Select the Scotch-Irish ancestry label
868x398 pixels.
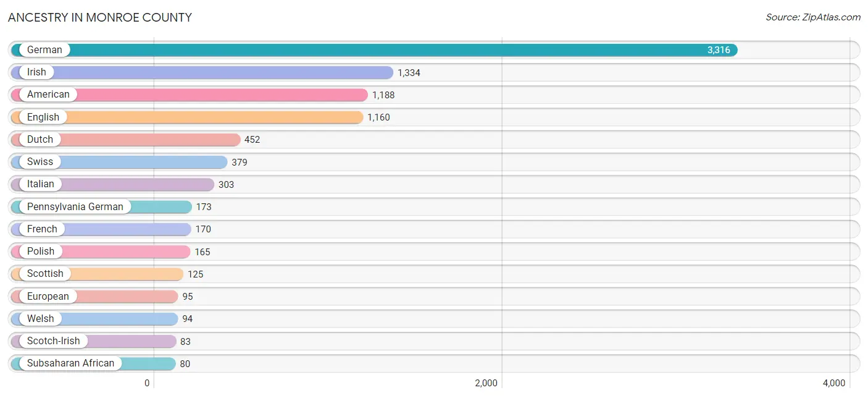click(x=54, y=341)
